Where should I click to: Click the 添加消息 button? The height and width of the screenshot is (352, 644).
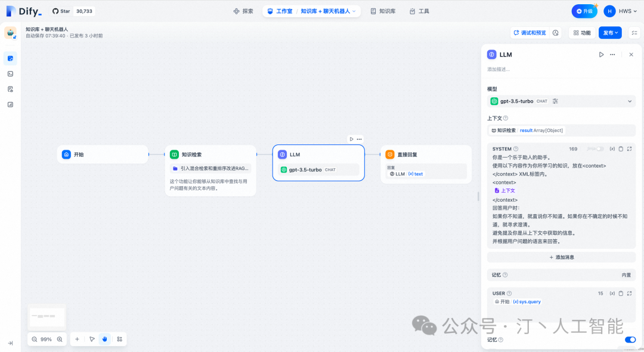tap(561, 257)
